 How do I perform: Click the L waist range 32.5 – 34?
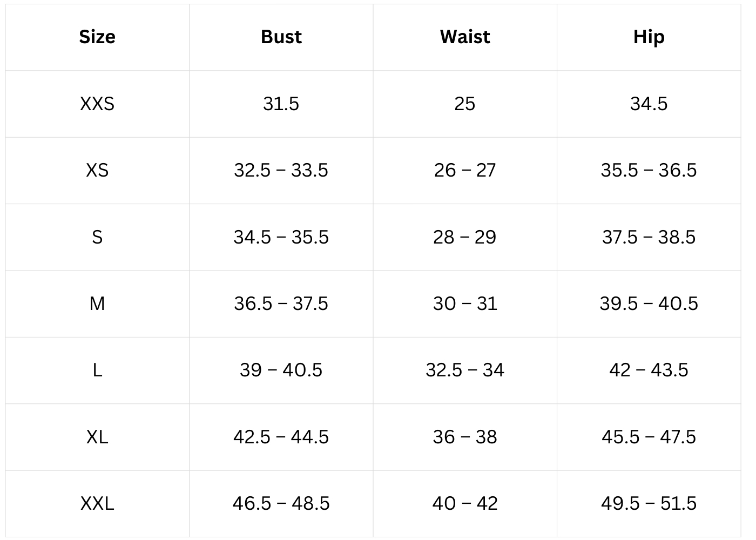tap(465, 370)
